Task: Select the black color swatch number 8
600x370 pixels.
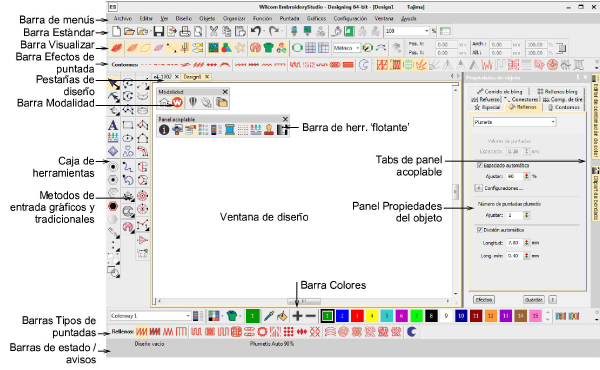Action: coord(431,316)
